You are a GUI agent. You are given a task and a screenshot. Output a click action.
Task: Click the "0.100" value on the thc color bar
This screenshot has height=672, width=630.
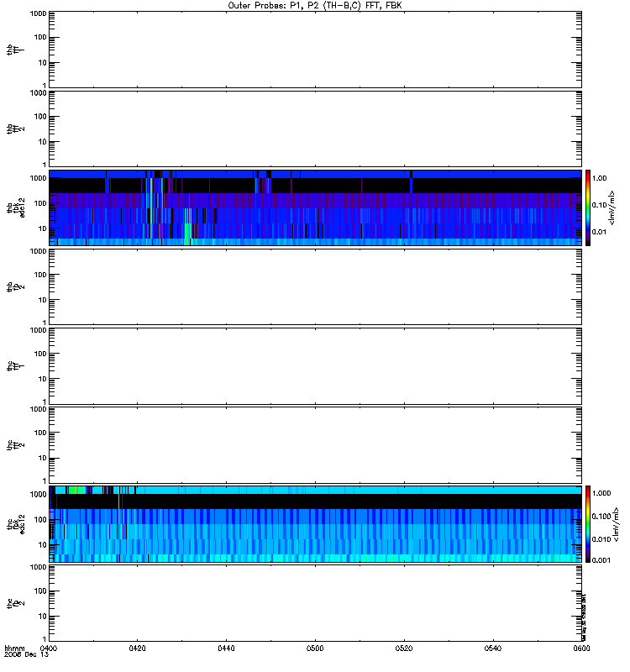(601, 517)
